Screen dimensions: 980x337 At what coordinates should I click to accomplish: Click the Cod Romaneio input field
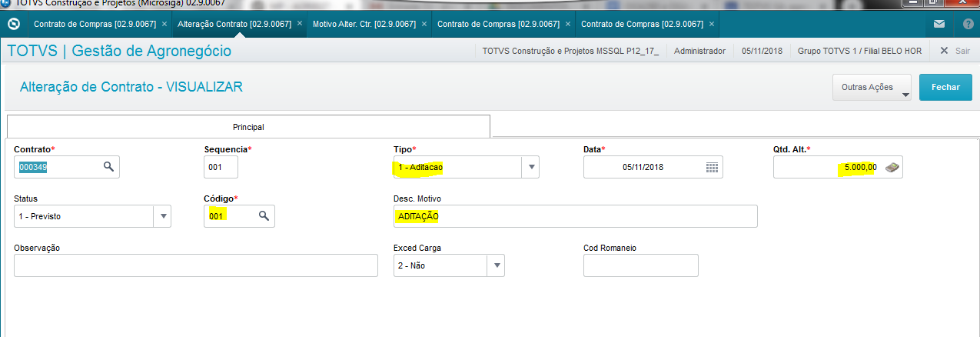point(641,265)
